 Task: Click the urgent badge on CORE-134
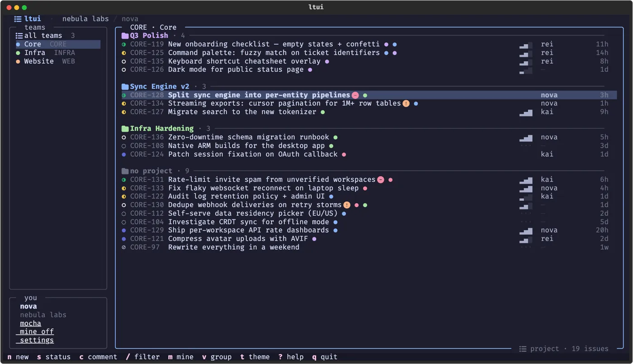tap(406, 103)
